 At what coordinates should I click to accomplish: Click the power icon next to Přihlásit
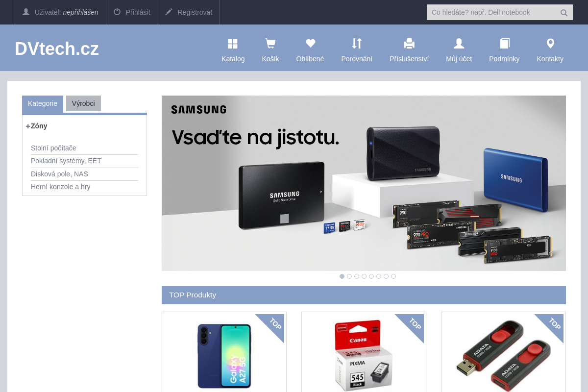pos(117,12)
